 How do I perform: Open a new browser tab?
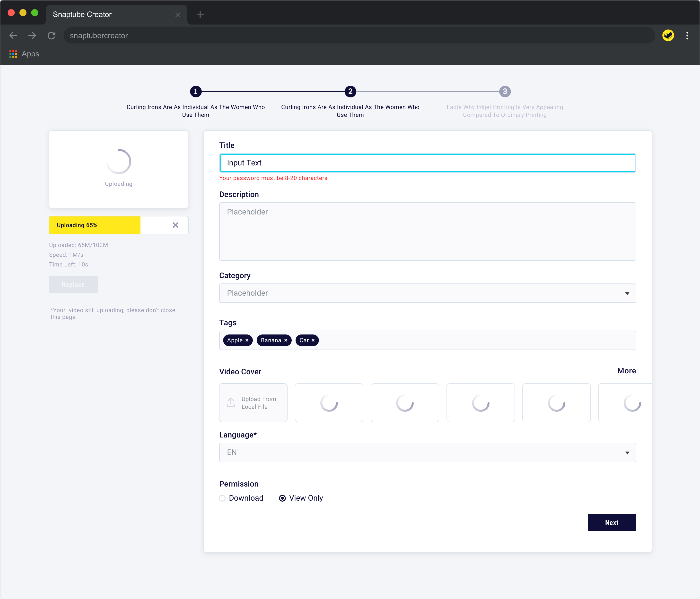click(x=200, y=15)
